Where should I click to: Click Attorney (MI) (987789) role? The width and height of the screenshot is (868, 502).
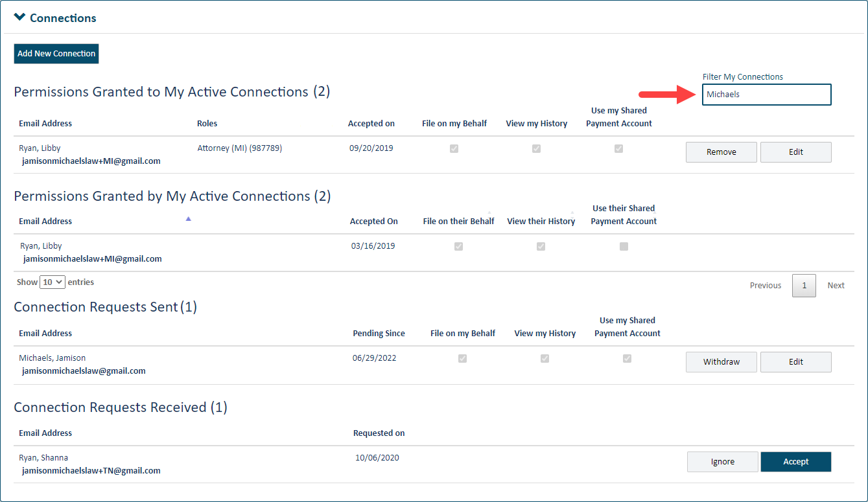(240, 148)
